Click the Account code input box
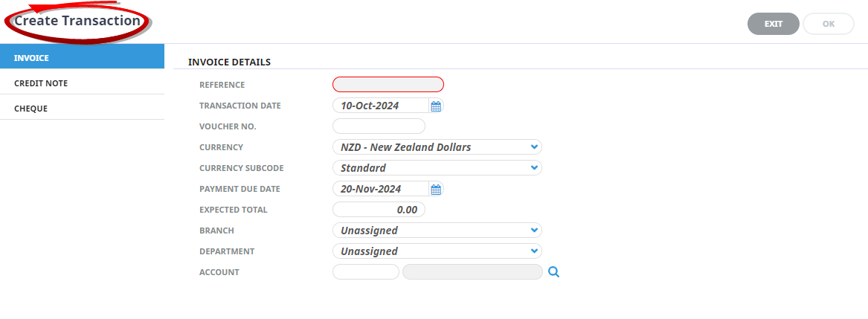Viewport: 868px width, 319px height. (x=365, y=272)
